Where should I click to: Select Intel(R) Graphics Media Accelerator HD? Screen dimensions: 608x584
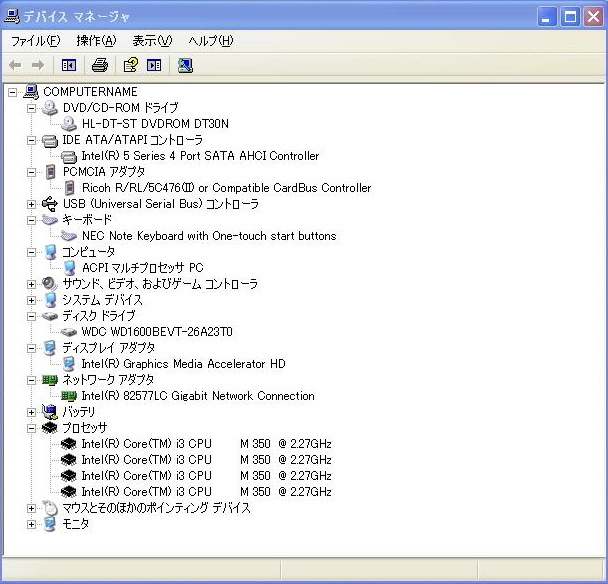pos(183,364)
